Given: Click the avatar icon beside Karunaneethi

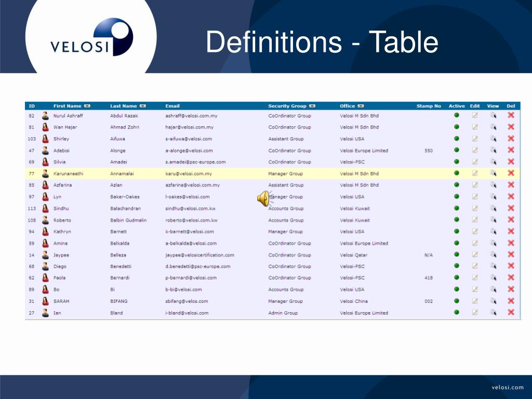Looking at the screenshot, I should pyautogui.click(x=45, y=174).
